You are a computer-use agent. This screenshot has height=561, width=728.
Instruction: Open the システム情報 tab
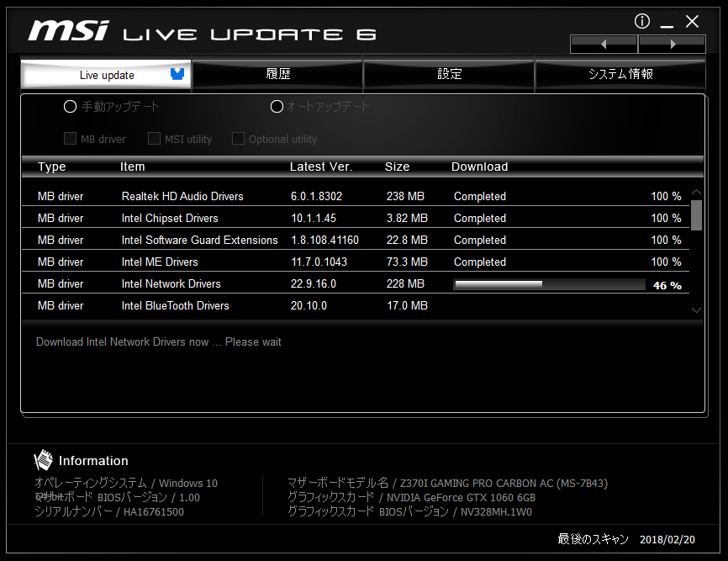click(620, 74)
